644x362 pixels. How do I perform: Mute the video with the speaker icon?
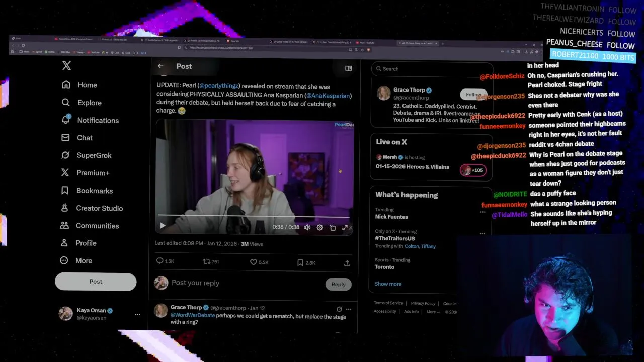307,227
